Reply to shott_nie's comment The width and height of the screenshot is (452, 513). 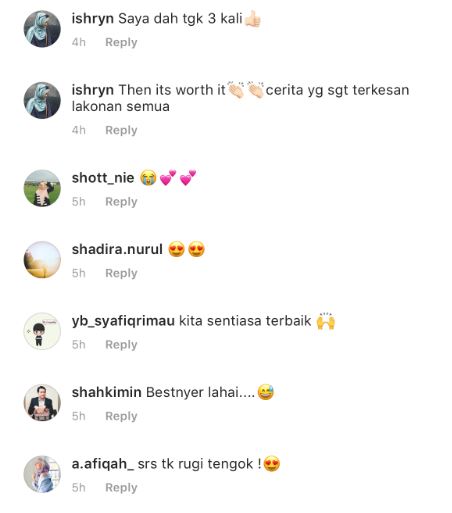pos(121,202)
